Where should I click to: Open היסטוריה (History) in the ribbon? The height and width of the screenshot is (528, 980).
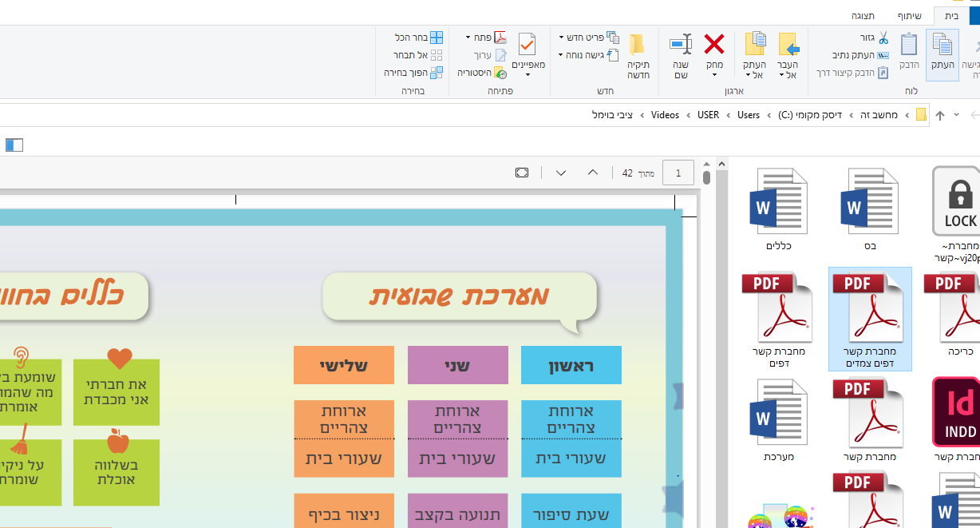[482, 73]
